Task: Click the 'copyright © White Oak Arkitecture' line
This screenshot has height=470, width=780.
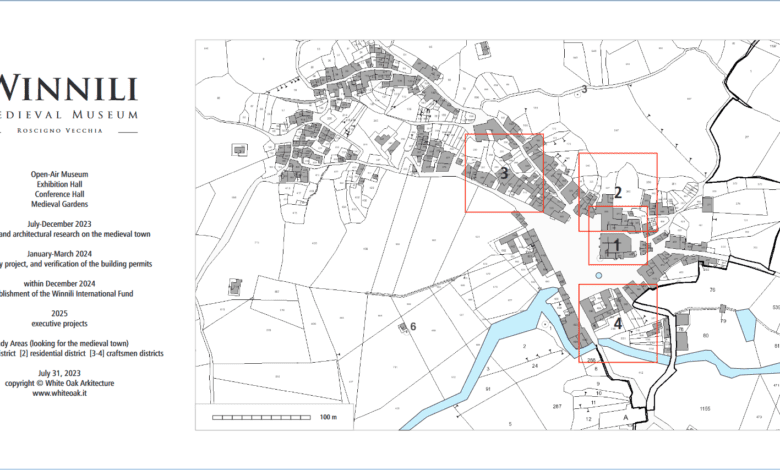Action: pos(60,383)
